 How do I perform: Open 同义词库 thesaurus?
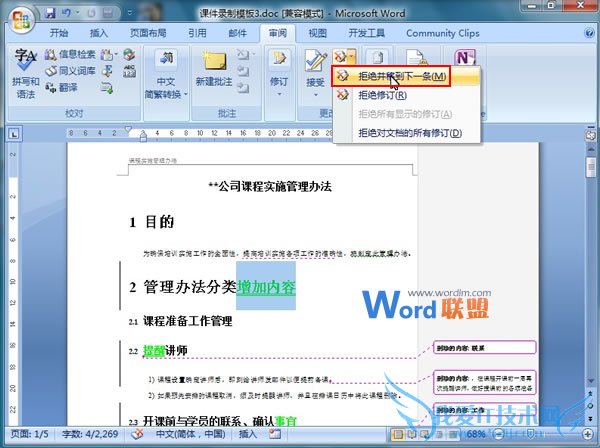[x=70, y=71]
